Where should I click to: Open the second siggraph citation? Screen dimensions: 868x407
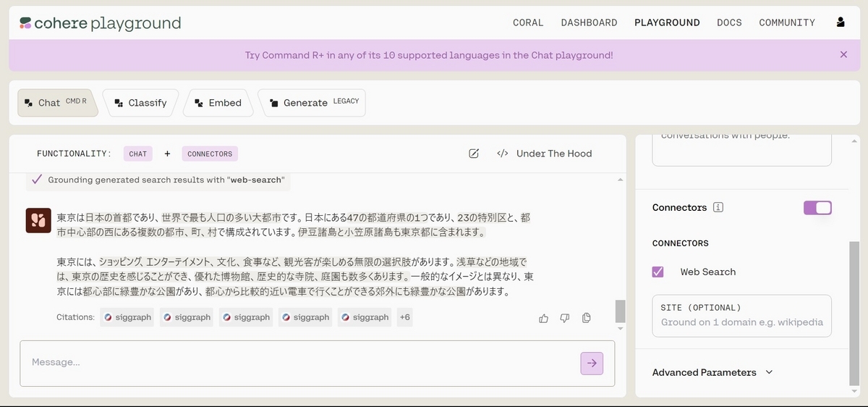pyautogui.click(x=187, y=317)
